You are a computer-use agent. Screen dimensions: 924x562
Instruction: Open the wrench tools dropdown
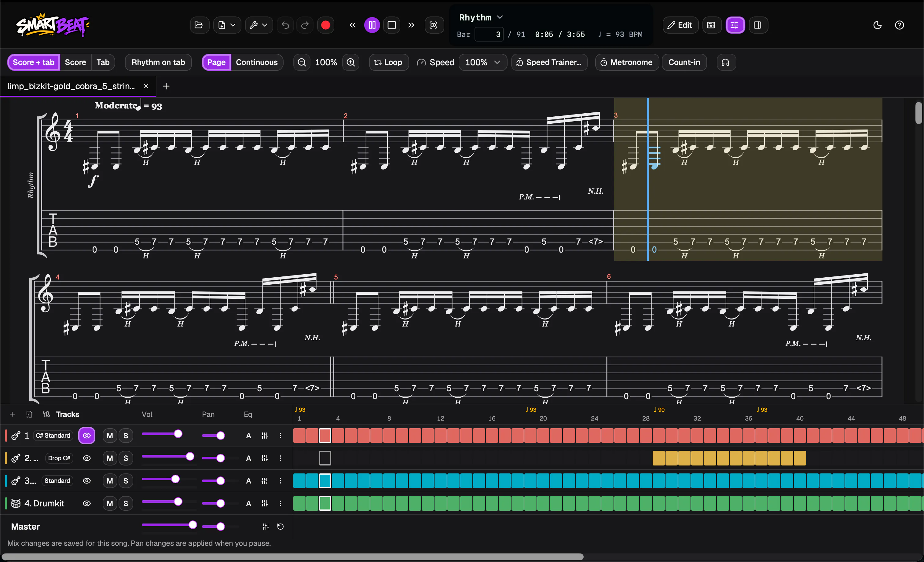click(259, 25)
